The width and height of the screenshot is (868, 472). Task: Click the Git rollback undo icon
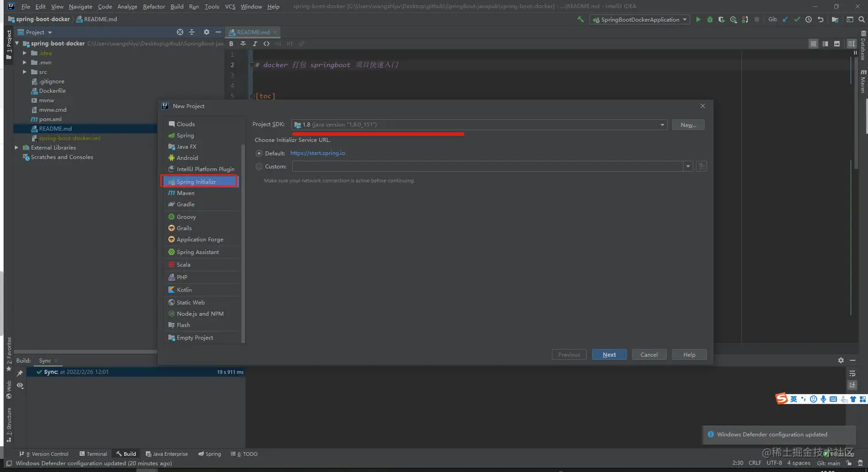coord(820,20)
